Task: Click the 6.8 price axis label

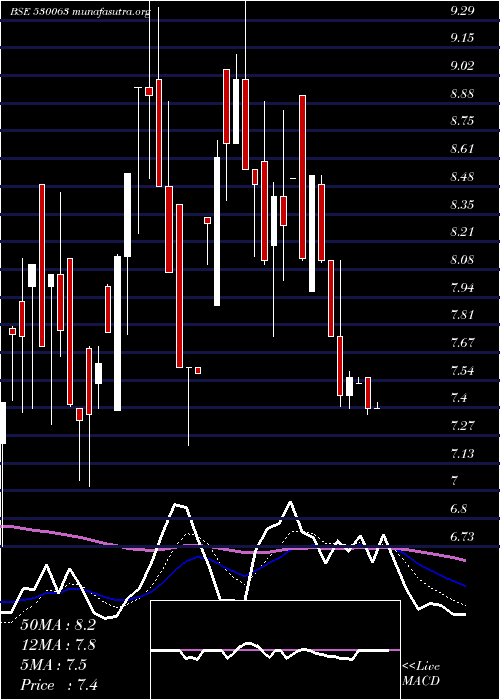Action: pos(459,509)
